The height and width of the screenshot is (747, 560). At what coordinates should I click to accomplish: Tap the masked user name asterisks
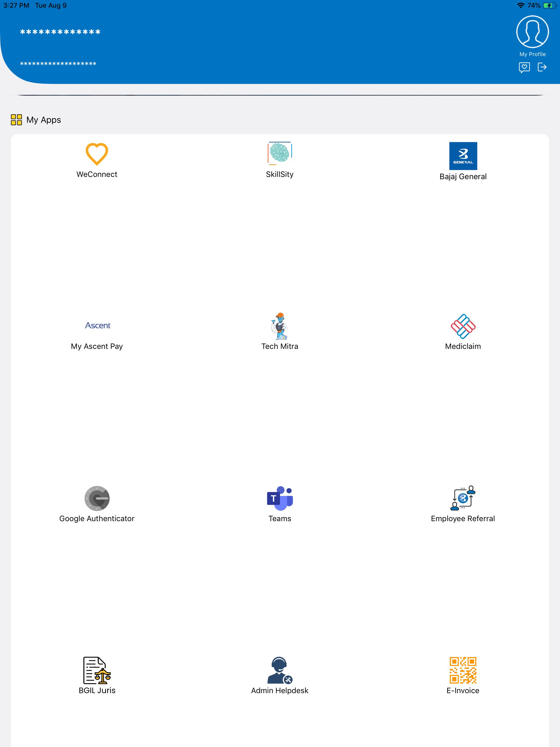coord(60,32)
